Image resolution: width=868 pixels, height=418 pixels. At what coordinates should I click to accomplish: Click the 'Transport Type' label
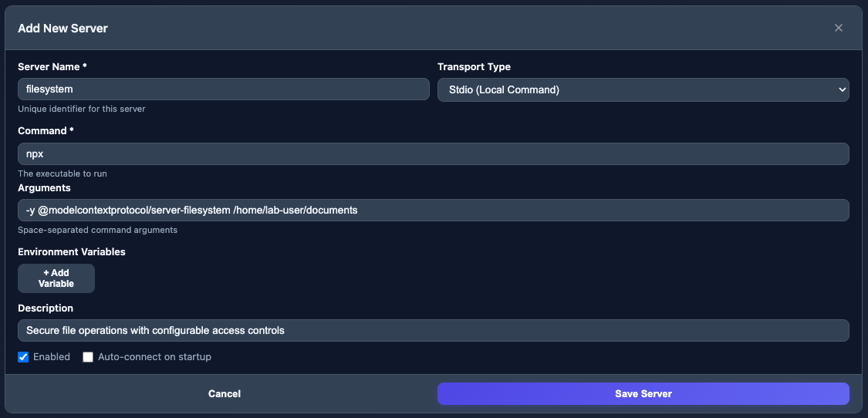pyautogui.click(x=474, y=67)
